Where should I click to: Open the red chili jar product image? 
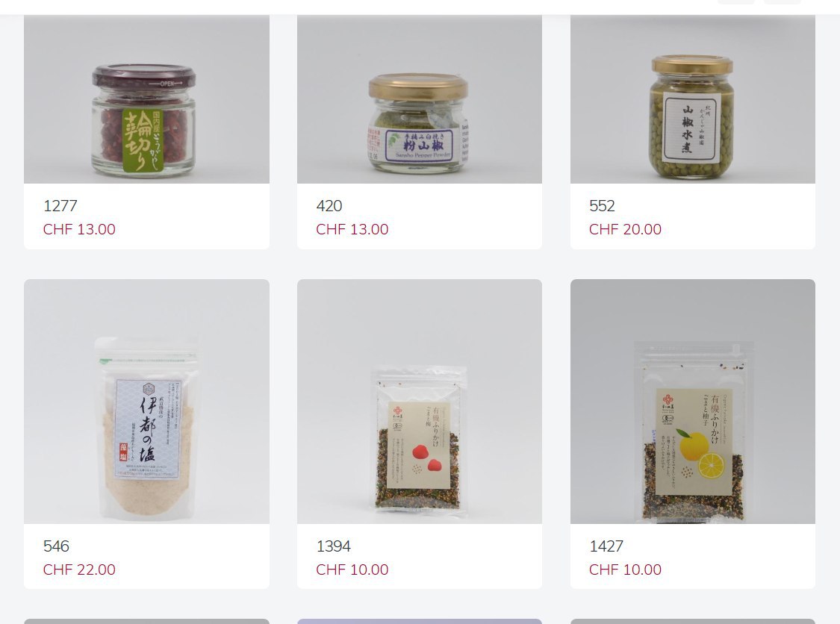coord(146,99)
